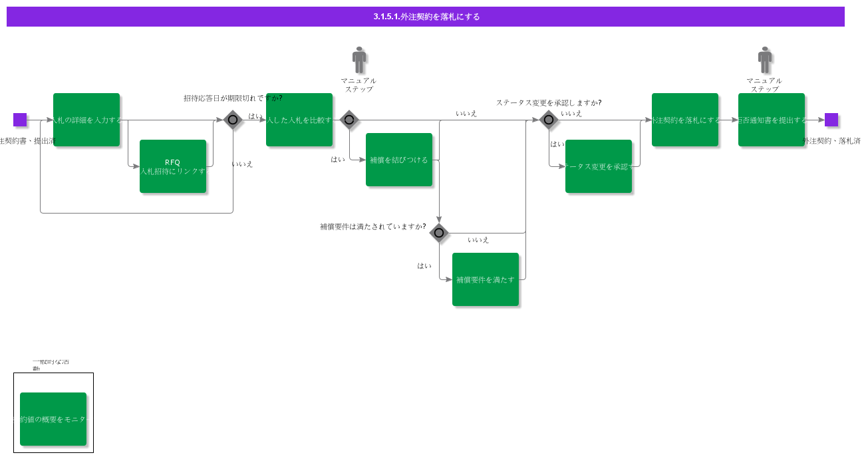This screenshot has width=868, height=459.
Task: Open the 通知書を提出する task box
Action: pyautogui.click(x=772, y=120)
